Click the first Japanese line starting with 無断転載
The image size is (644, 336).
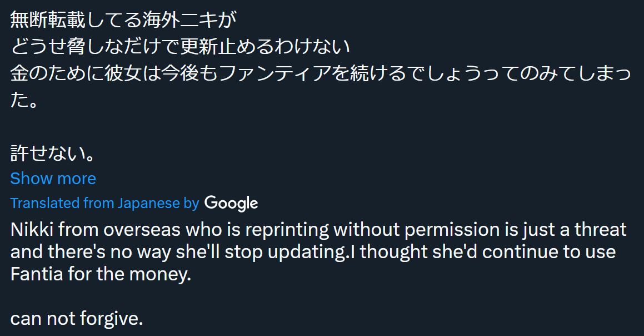coord(123,19)
